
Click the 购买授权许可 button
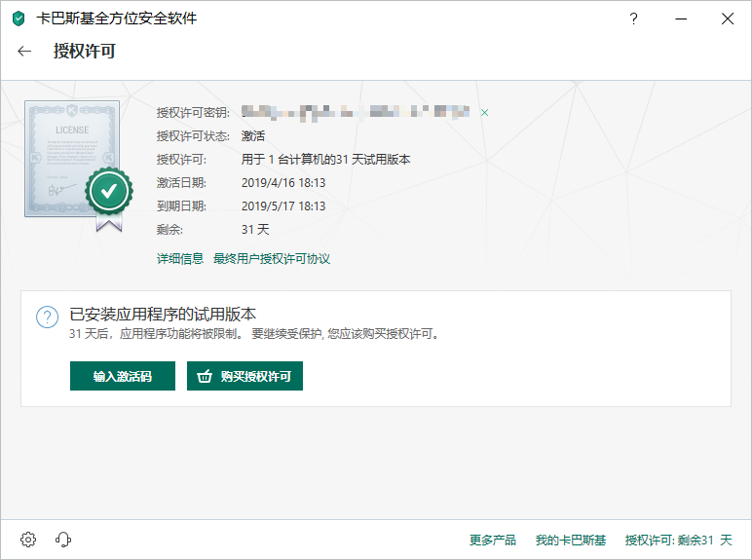244,376
